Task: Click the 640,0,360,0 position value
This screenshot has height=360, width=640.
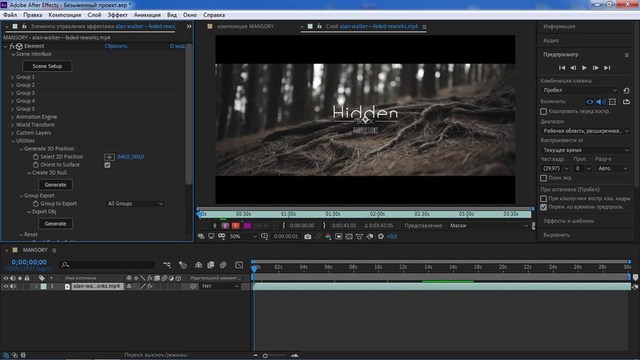Action: tap(131, 157)
